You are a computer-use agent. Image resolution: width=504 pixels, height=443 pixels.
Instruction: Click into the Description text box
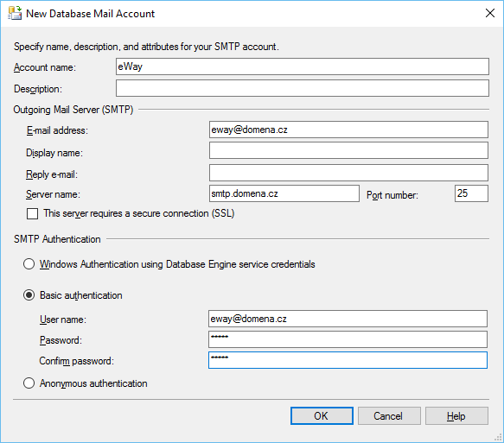point(303,88)
